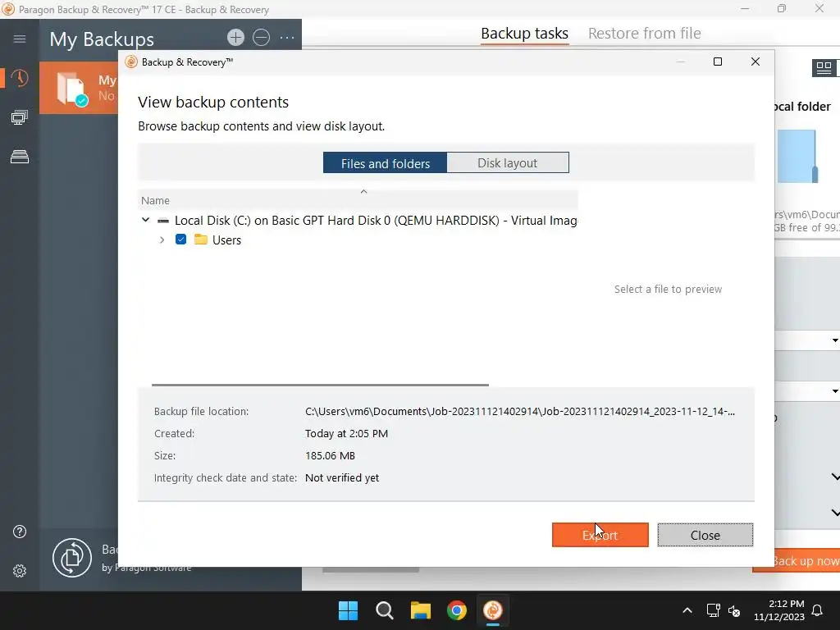Click the backup file location path
Viewport: 840px width, 630px height.
pos(519,412)
